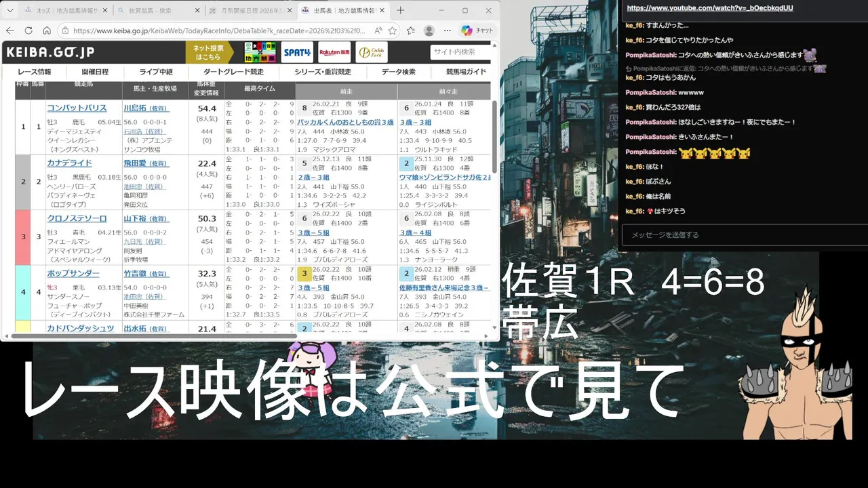
Task: Open a new browser tab with plus icon
Action: (x=400, y=10)
